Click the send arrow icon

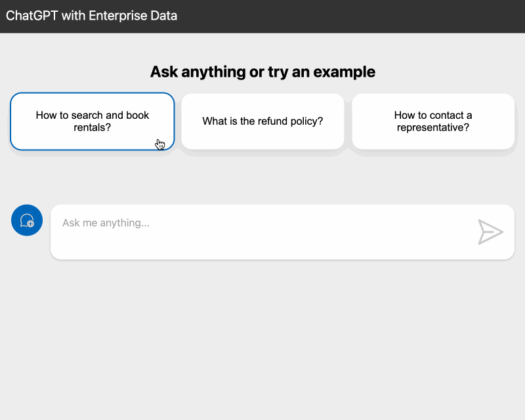pyautogui.click(x=490, y=232)
